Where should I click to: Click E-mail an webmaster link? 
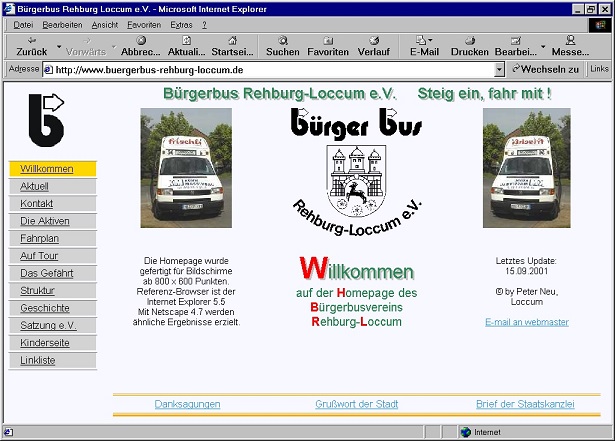click(527, 322)
